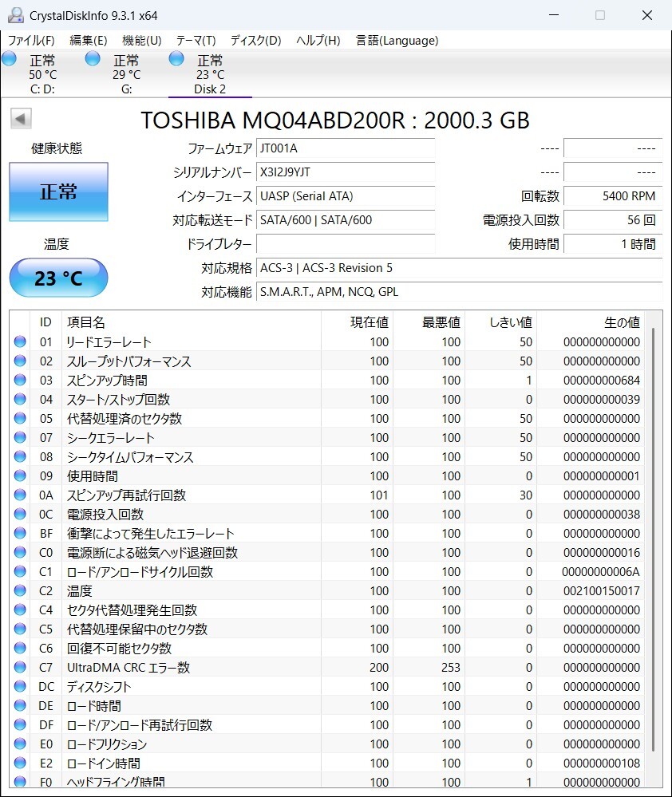This screenshot has width=672, height=797.
Task: Click status icon of row C1 ロード/アンロードサイクル回数
Action: pyautogui.click(x=20, y=571)
